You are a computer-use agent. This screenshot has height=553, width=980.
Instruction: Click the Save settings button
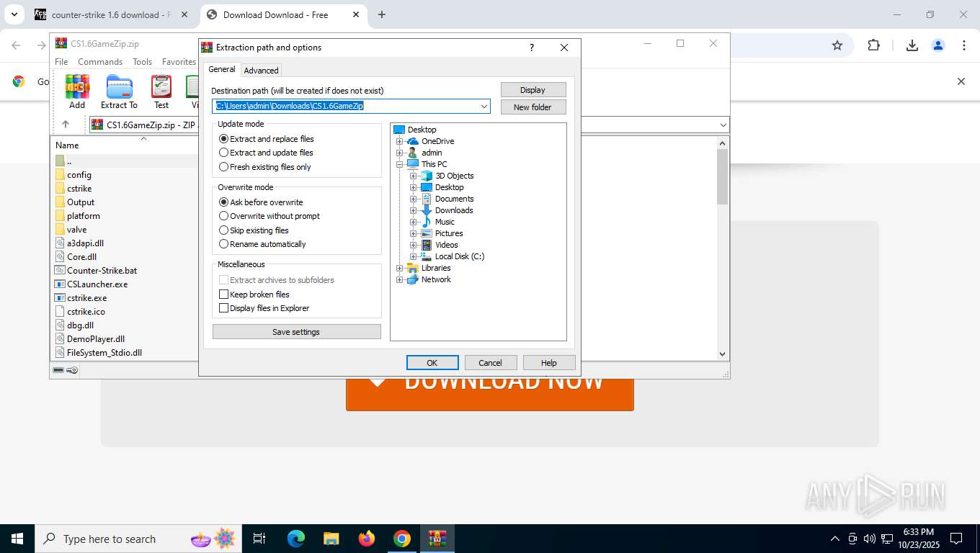pyautogui.click(x=297, y=332)
